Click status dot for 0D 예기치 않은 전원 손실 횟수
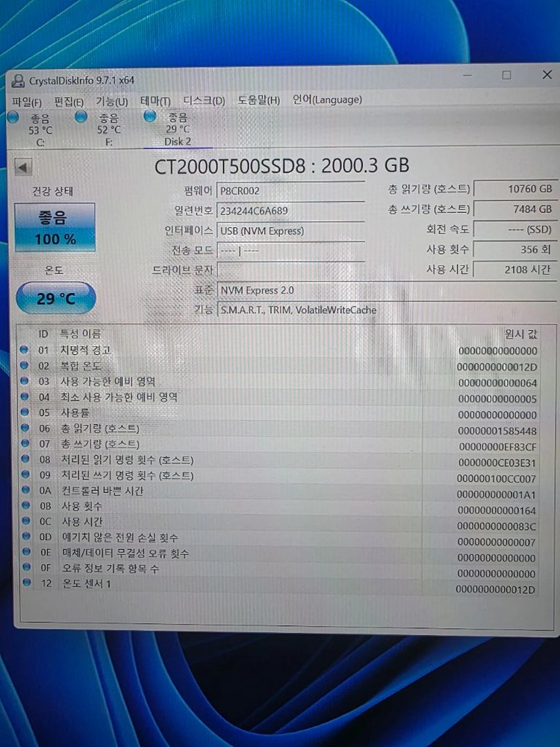Screen dimensions: 560x747 coord(27,536)
